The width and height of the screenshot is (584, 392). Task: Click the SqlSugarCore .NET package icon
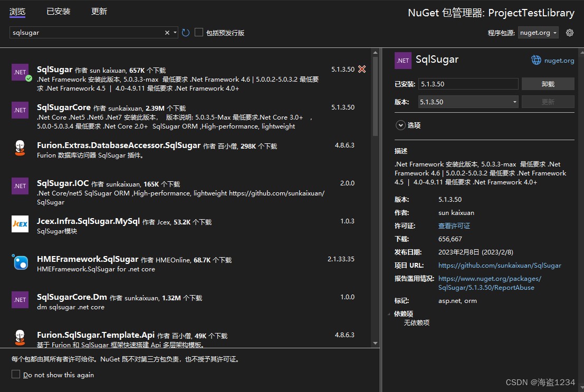pos(20,110)
